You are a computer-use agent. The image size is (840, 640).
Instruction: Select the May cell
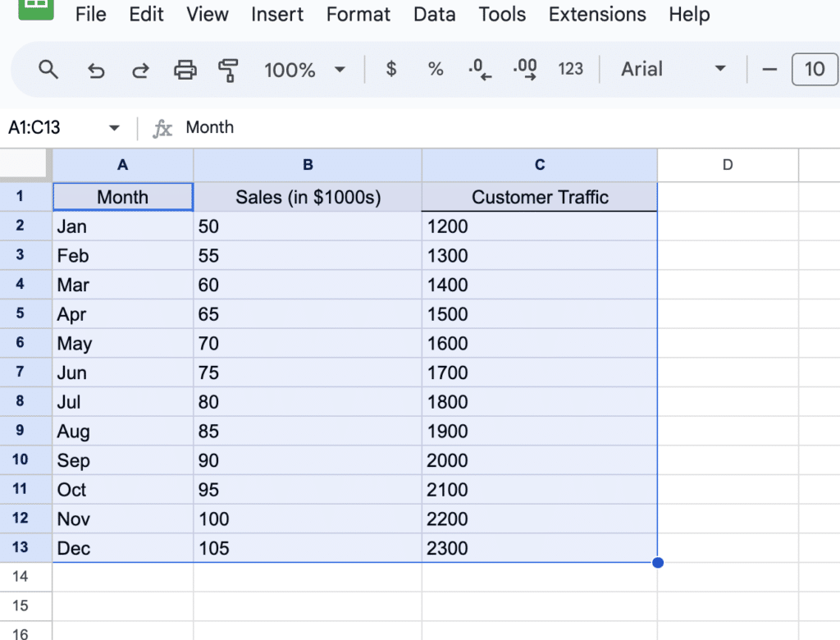coord(123,343)
